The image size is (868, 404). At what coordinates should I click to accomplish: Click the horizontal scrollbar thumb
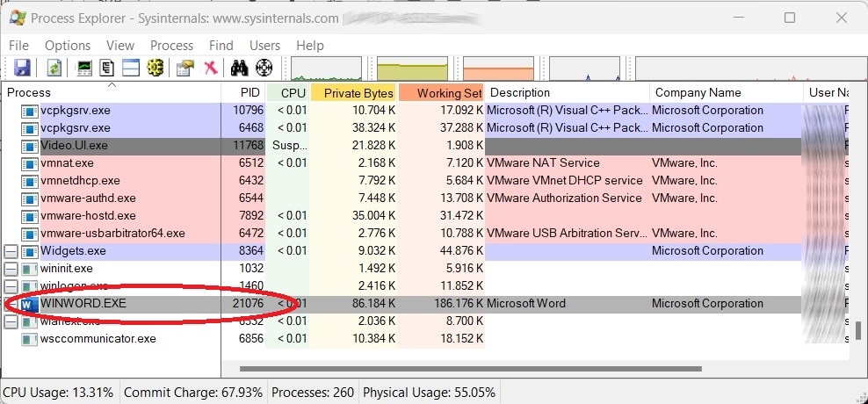click(471, 369)
